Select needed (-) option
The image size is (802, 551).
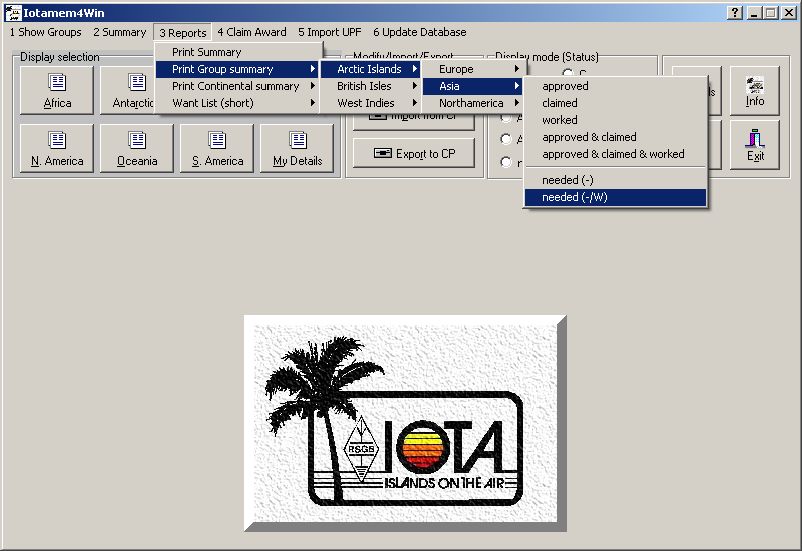pos(615,180)
